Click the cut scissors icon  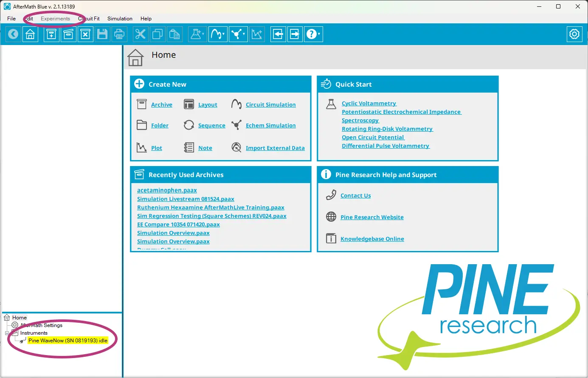(x=140, y=34)
